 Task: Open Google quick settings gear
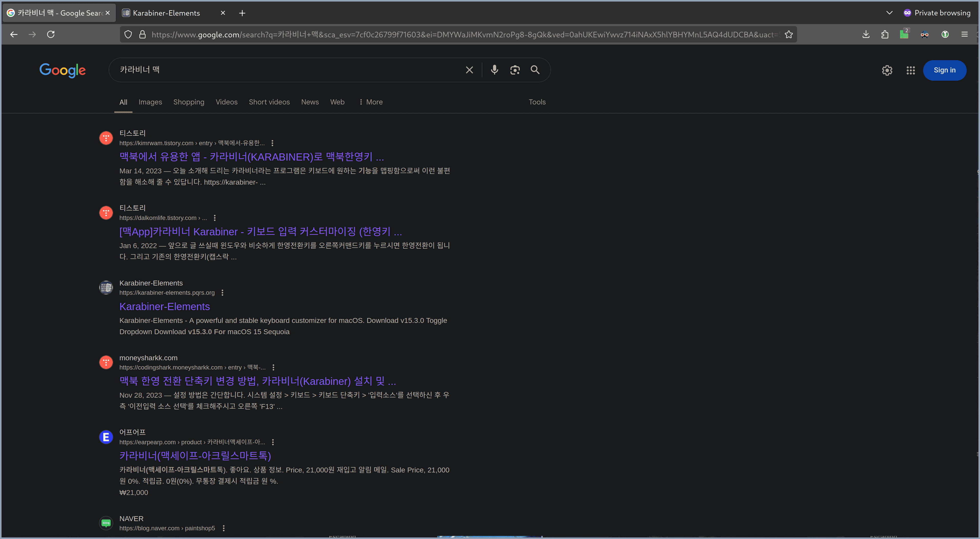pyautogui.click(x=887, y=70)
